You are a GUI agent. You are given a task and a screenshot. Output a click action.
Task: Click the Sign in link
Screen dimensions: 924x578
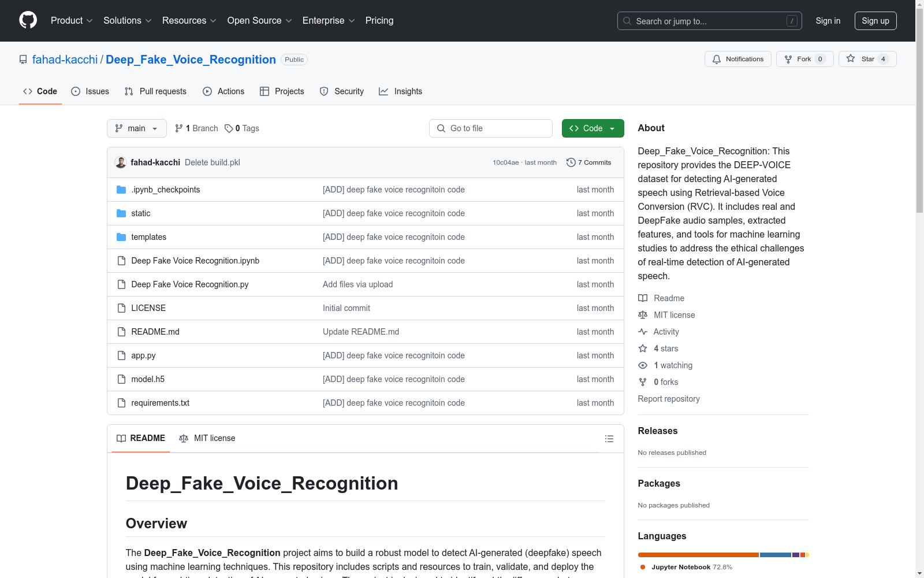828,21
